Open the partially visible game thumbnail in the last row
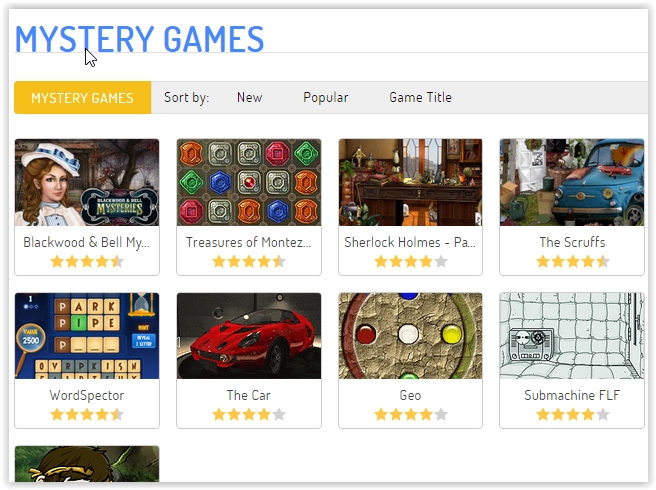Image resolution: width=656 pixels, height=490 pixels. [x=87, y=464]
